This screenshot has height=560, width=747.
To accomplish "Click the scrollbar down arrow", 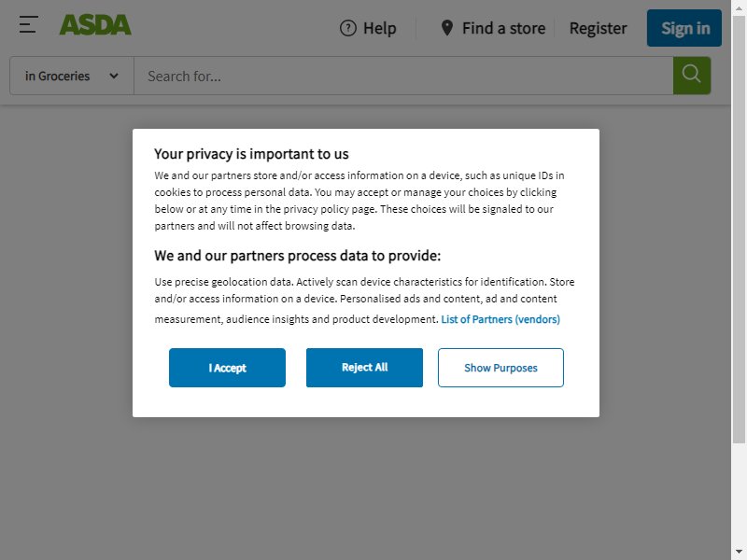I will 739,554.
